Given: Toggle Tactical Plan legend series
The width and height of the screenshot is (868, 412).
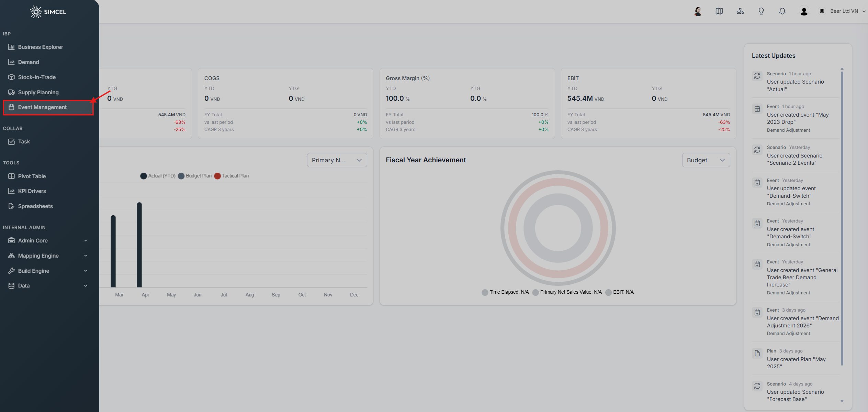Looking at the screenshot, I should [232, 176].
